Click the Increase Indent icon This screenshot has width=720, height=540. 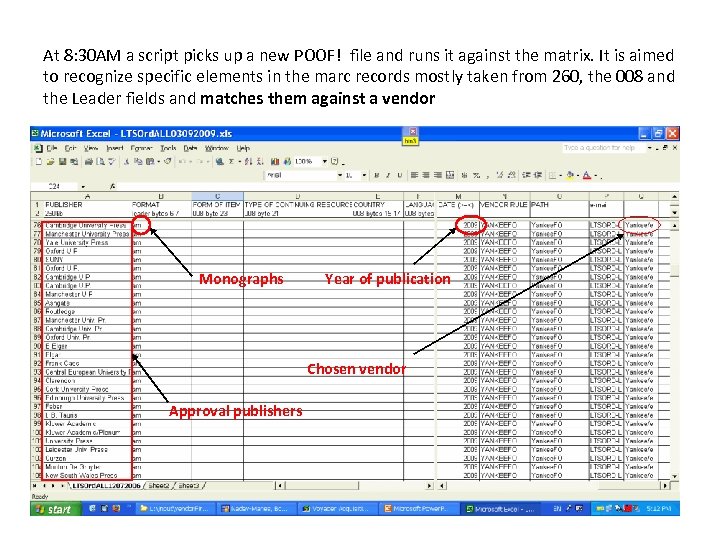(538, 175)
